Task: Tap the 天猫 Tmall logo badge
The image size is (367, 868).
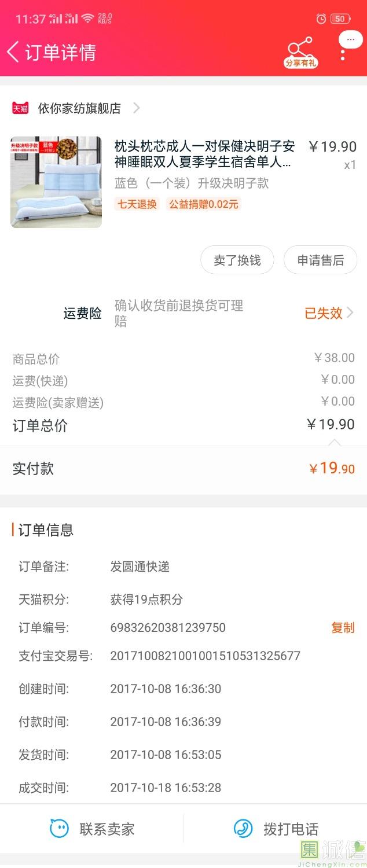Action: [x=20, y=108]
